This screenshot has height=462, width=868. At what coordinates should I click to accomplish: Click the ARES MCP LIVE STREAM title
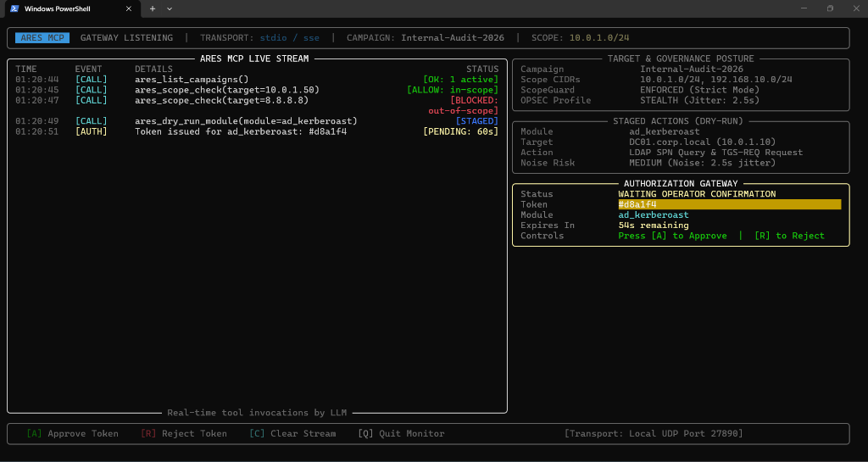tap(254, 58)
